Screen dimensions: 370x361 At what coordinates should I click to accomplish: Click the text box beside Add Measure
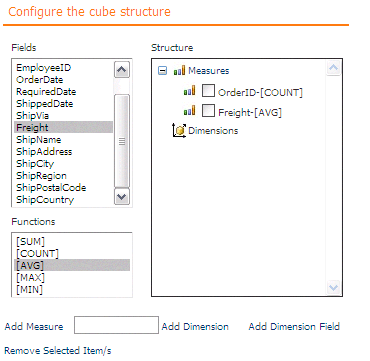pyautogui.click(x=116, y=325)
